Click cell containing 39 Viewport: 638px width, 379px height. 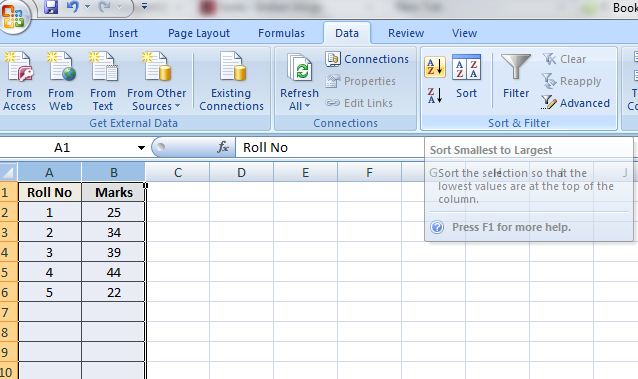[114, 252]
